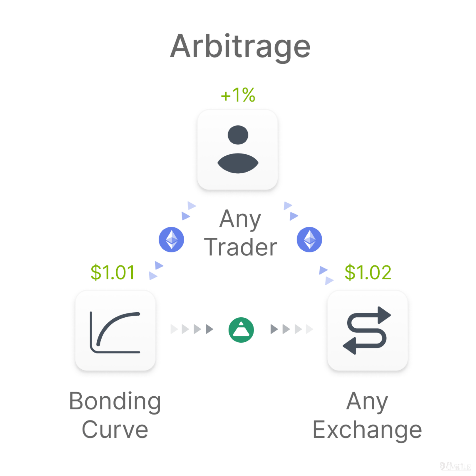Click the Ethereum icon left of Any Trader

pos(171,239)
